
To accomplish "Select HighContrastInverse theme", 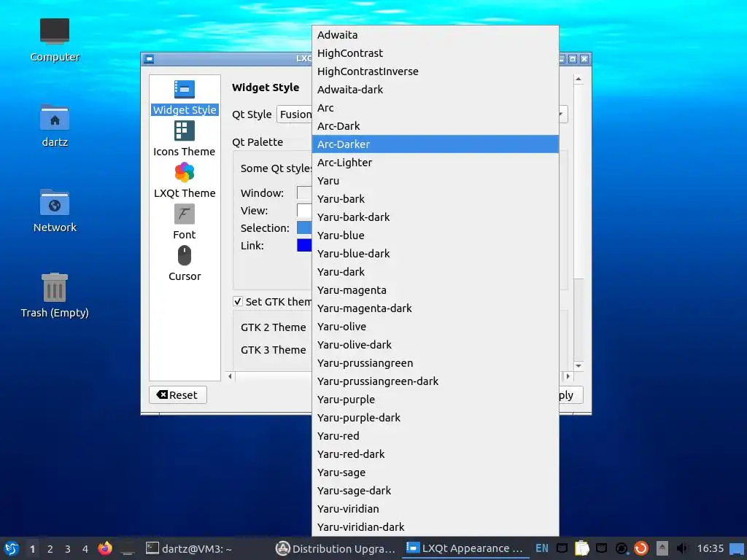I will pos(435,71).
